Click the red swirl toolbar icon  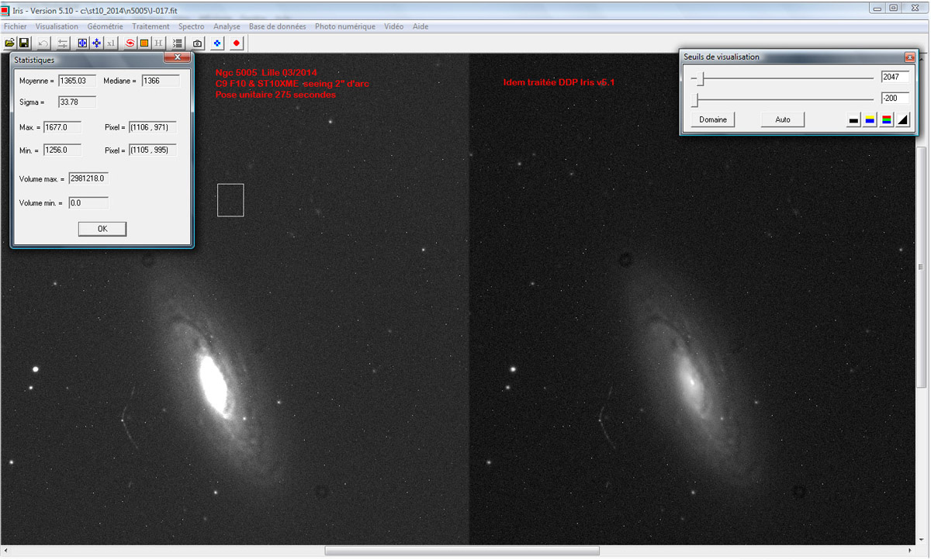[130, 43]
